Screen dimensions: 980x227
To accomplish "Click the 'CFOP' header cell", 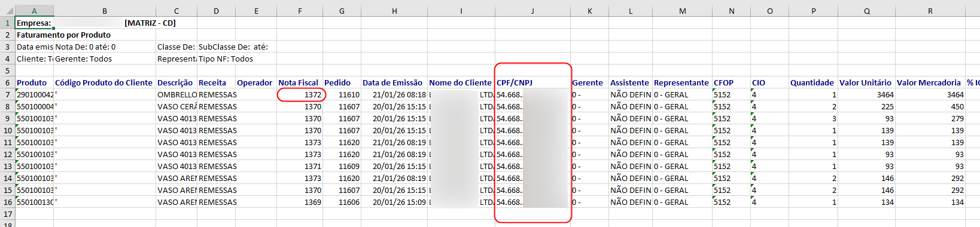I will point(731,82).
